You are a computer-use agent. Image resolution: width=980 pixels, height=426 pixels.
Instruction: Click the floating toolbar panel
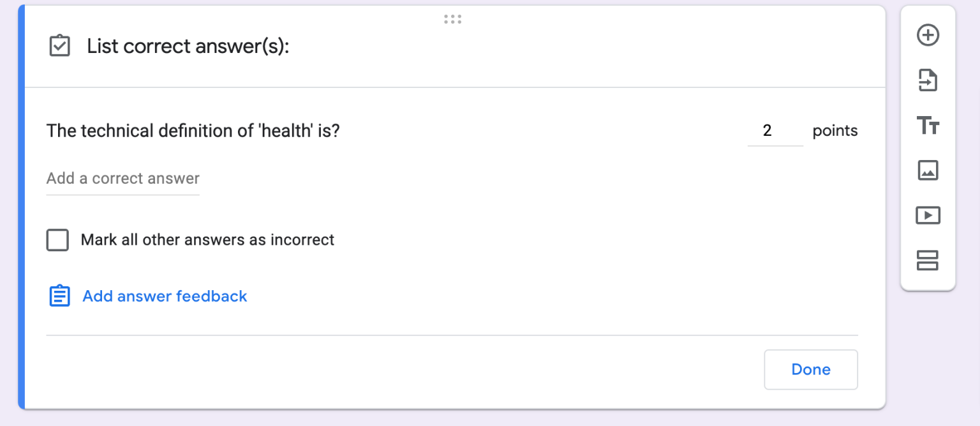pos(928,148)
